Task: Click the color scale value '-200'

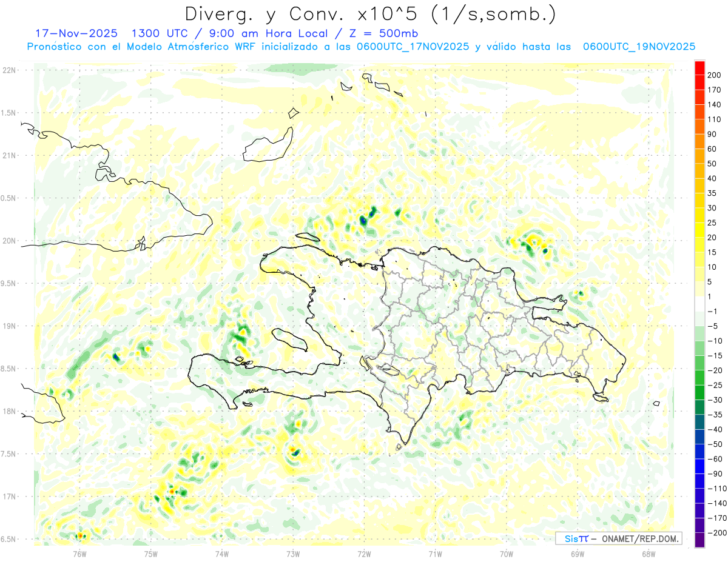Action: point(716,532)
